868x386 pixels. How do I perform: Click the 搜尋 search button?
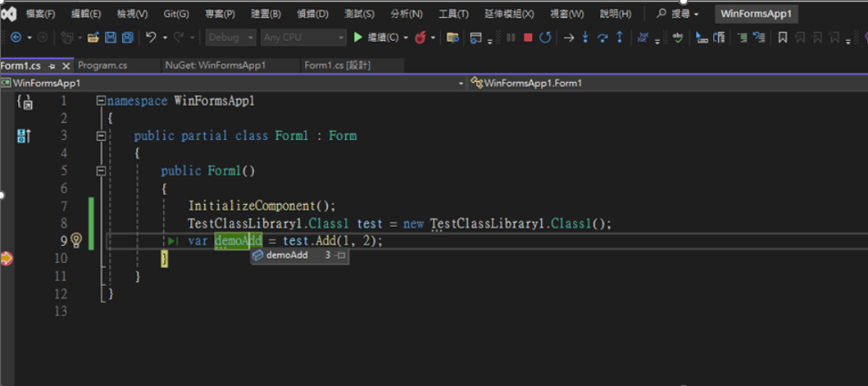pyautogui.click(x=678, y=14)
